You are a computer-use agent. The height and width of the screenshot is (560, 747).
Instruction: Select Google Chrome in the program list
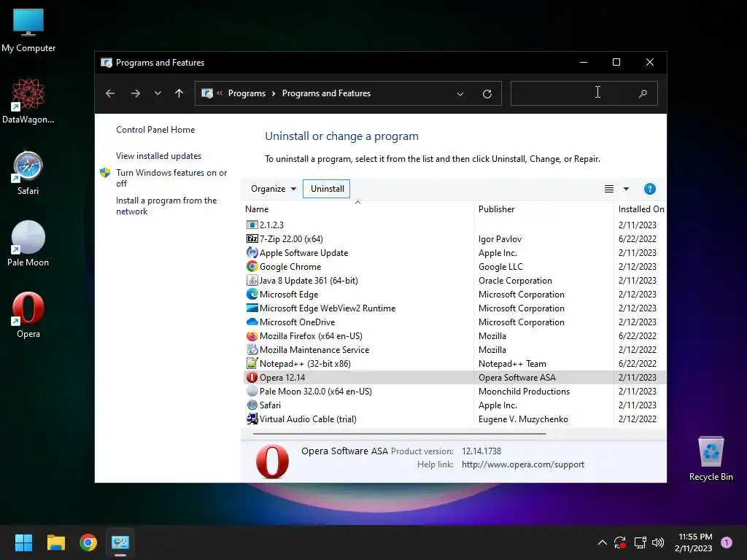click(x=455, y=267)
